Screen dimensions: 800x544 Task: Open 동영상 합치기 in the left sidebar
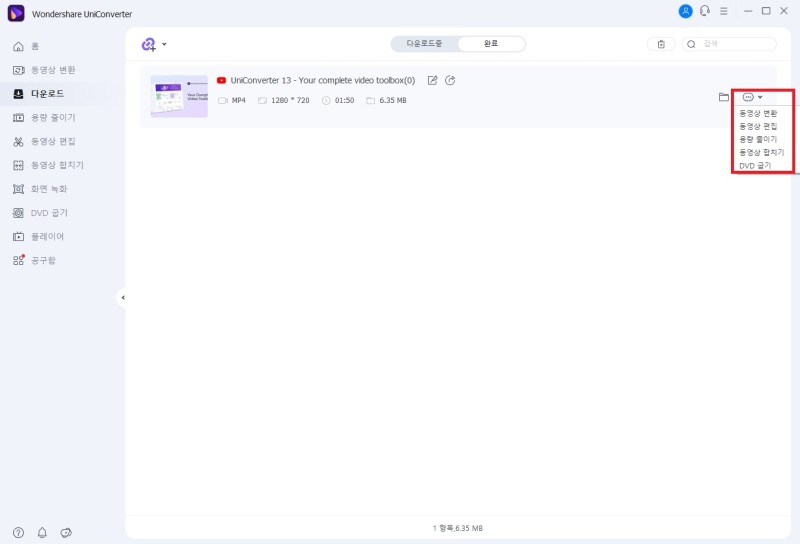point(48,165)
